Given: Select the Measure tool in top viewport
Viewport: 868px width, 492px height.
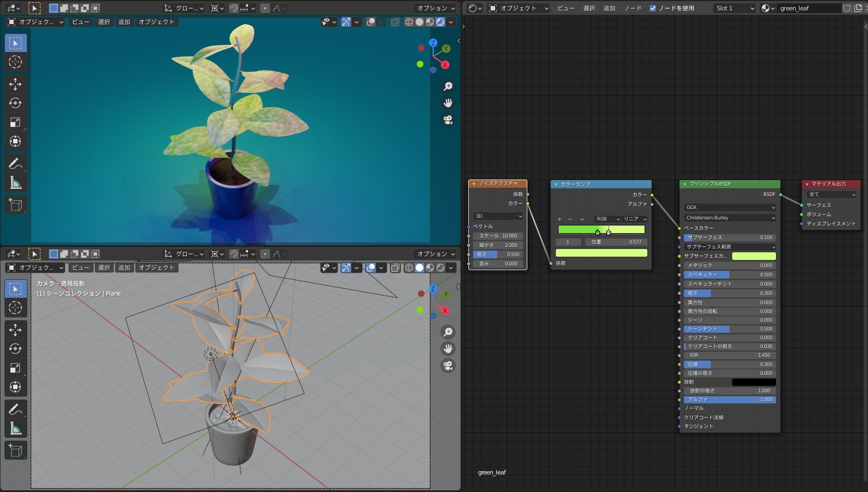Looking at the screenshot, I should [x=15, y=183].
